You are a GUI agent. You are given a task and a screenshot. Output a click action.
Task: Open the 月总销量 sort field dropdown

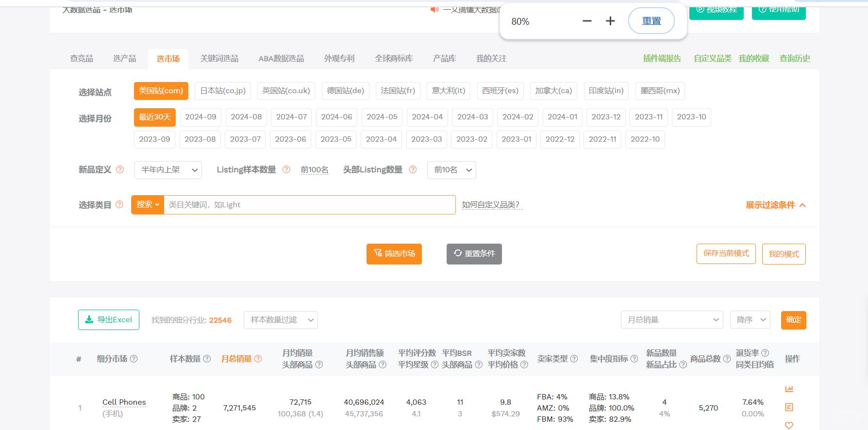(x=672, y=320)
